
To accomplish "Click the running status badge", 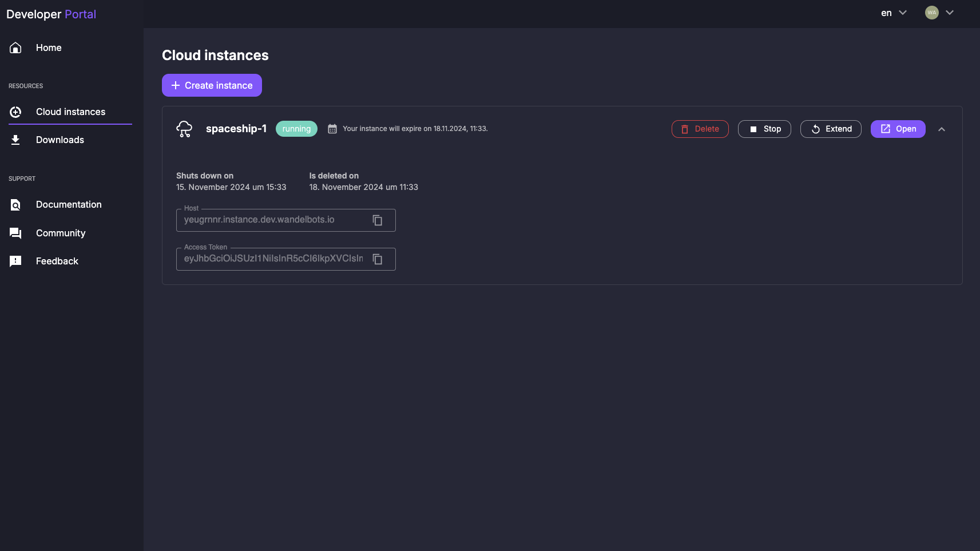I will point(296,129).
